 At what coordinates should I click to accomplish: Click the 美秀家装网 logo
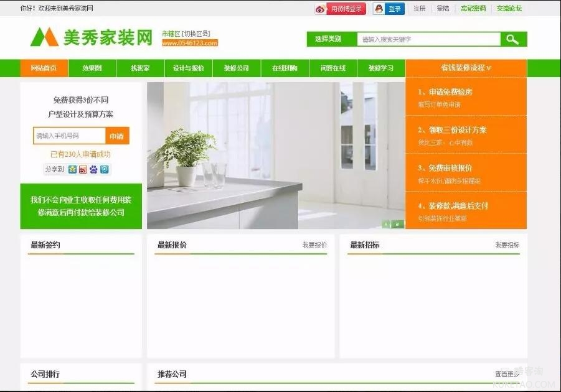(x=92, y=37)
